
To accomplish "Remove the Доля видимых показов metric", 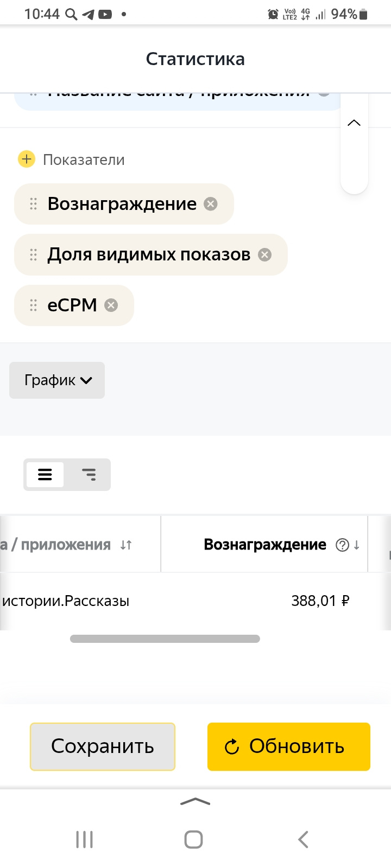I will pos(264,254).
